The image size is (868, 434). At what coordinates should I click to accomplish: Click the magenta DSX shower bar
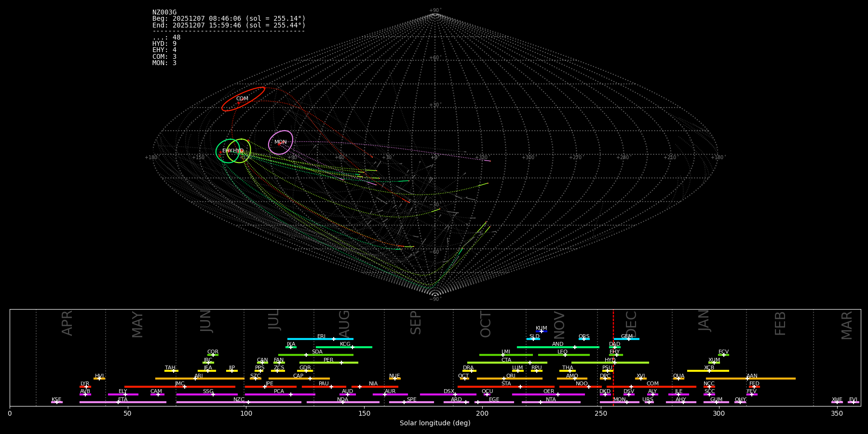tap(448, 394)
